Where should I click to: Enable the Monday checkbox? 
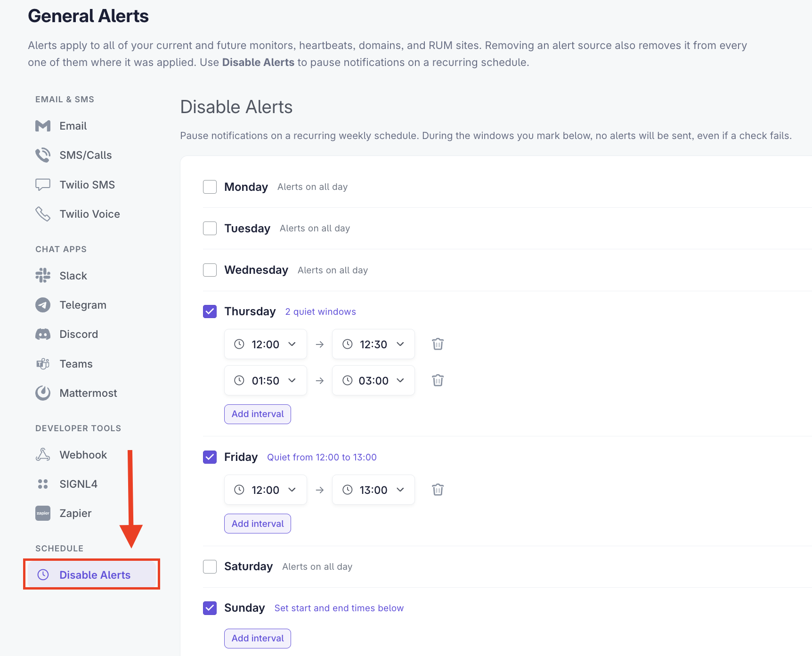(210, 187)
